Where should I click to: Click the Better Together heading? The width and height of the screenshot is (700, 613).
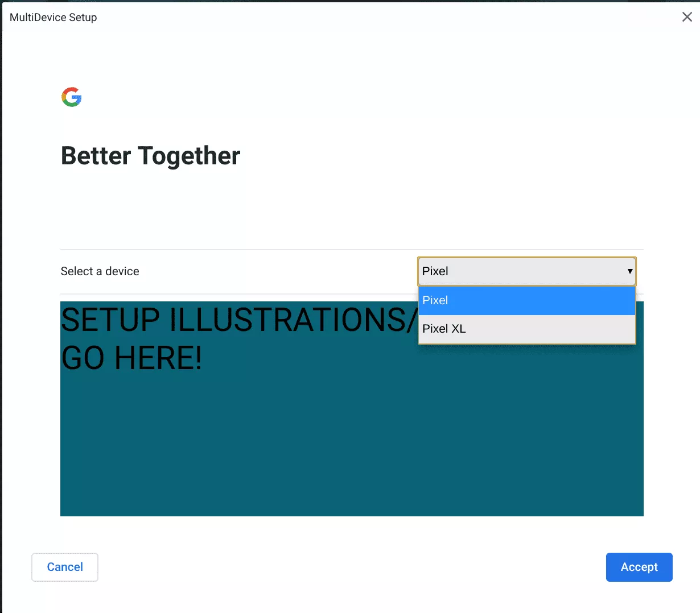pyautogui.click(x=150, y=156)
